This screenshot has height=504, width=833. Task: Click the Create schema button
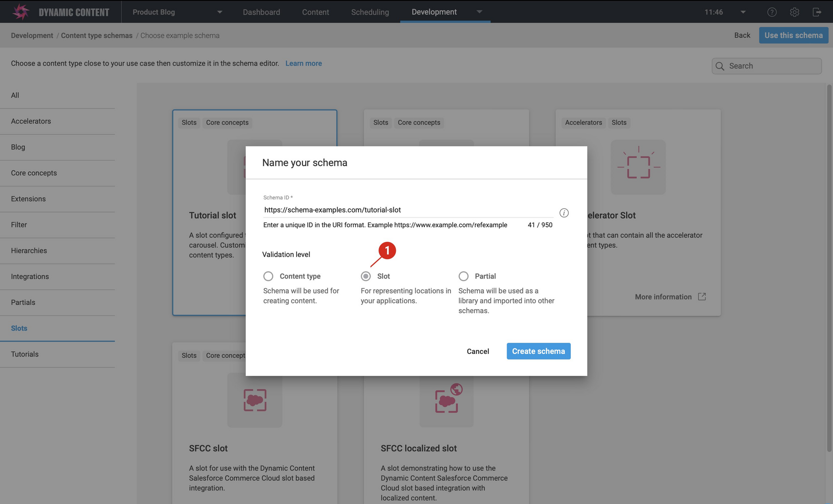[539, 351]
